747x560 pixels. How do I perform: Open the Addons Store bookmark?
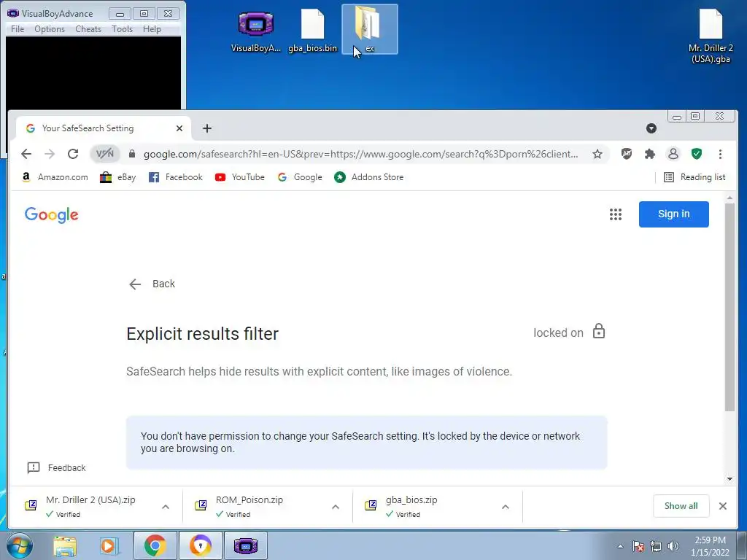click(x=368, y=177)
